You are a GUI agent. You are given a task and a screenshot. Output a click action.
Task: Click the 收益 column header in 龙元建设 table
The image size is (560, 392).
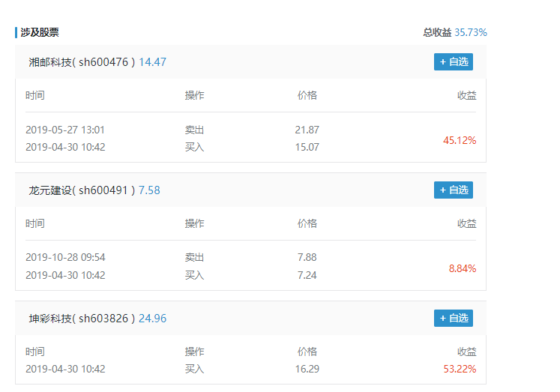coord(467,223)
